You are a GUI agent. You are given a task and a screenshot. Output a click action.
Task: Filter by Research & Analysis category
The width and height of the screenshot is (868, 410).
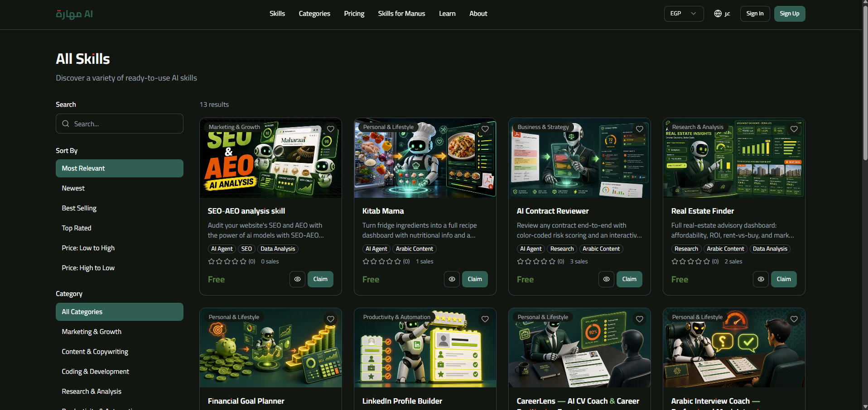(120, 391)
